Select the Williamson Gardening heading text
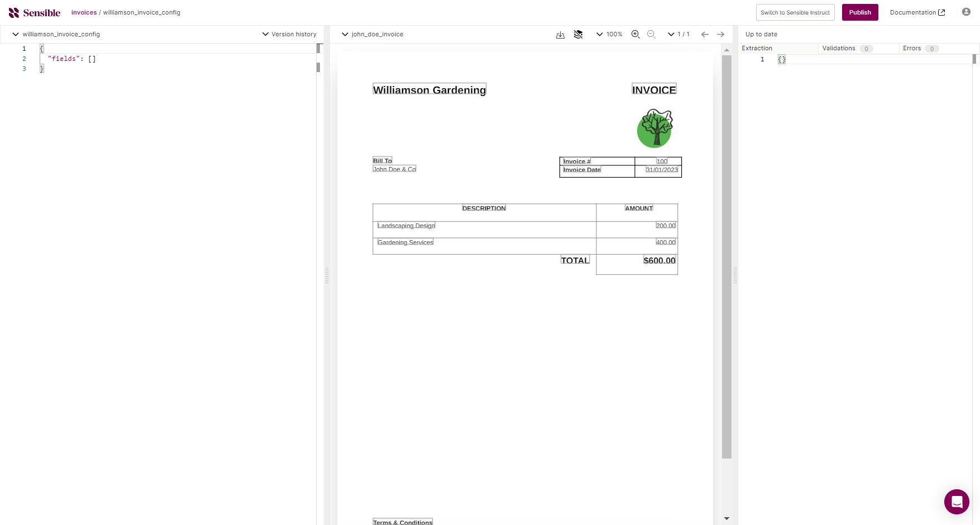This screenshot has width=980, height=525. pyautogui.click(x=429, y=90)
